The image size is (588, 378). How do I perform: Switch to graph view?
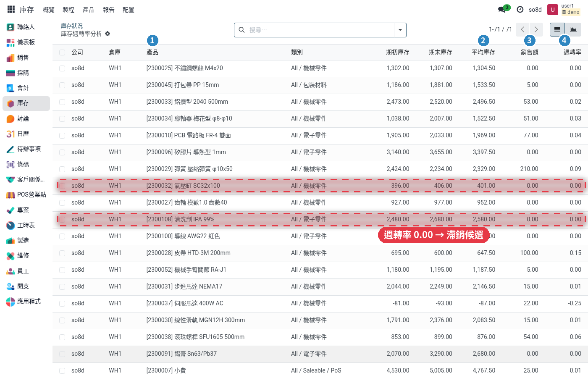(x=573, y=29)
